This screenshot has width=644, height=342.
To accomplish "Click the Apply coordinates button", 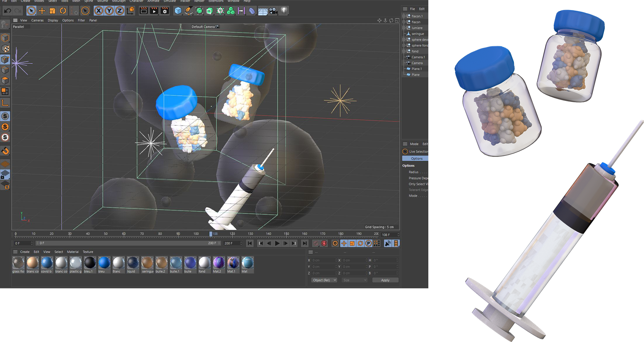I will pyautogui.click(x=385, y=280).
